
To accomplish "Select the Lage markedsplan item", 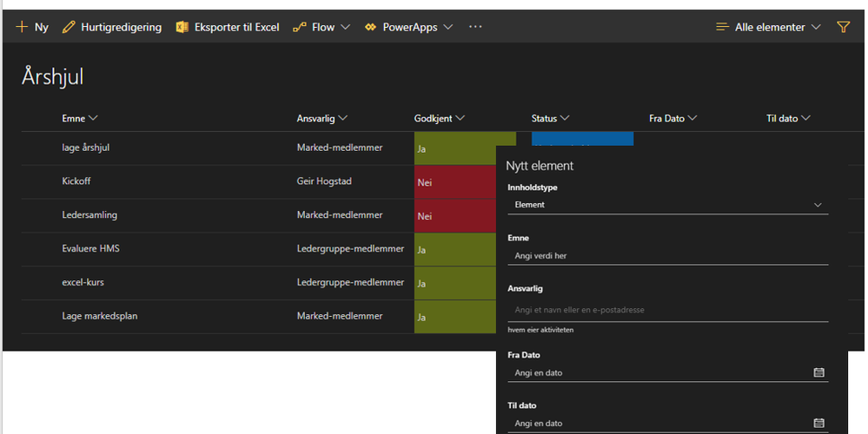I will pos(100,316).
